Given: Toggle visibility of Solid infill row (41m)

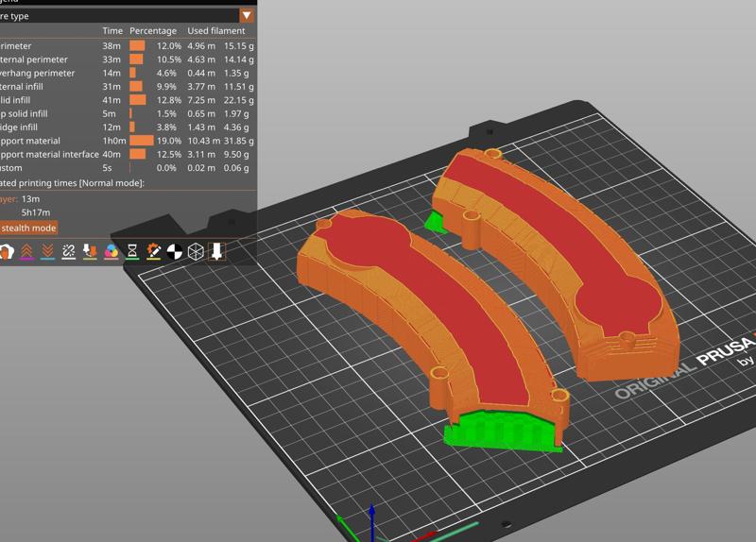Looking at the screenshot, I should (127, 100).
